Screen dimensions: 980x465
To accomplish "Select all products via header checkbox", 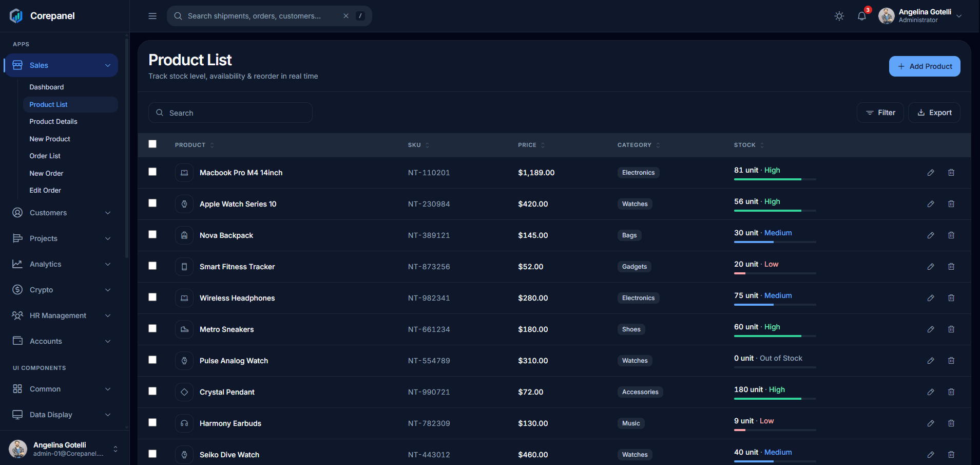I will click(152, 144).
